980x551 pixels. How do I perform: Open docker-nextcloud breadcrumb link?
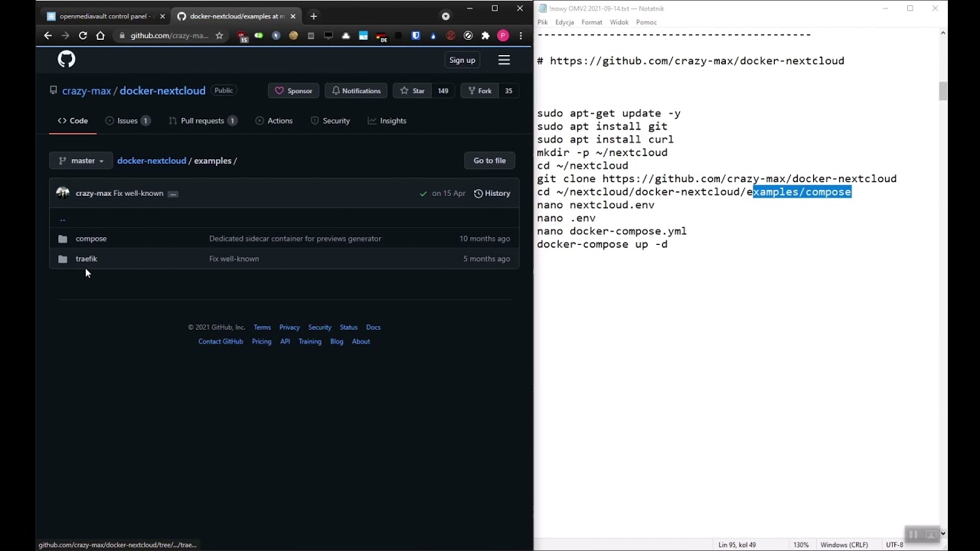(152, 161)
